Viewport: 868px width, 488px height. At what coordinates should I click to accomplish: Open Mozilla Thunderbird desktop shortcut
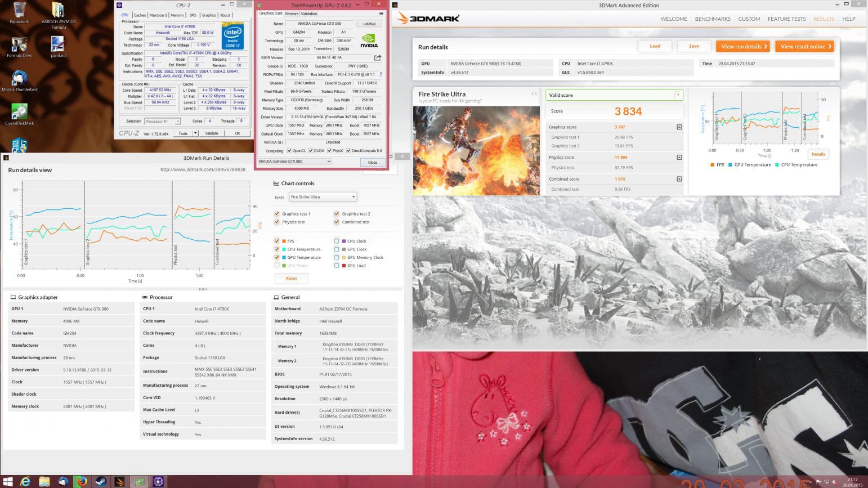click(x=19, y=82)
